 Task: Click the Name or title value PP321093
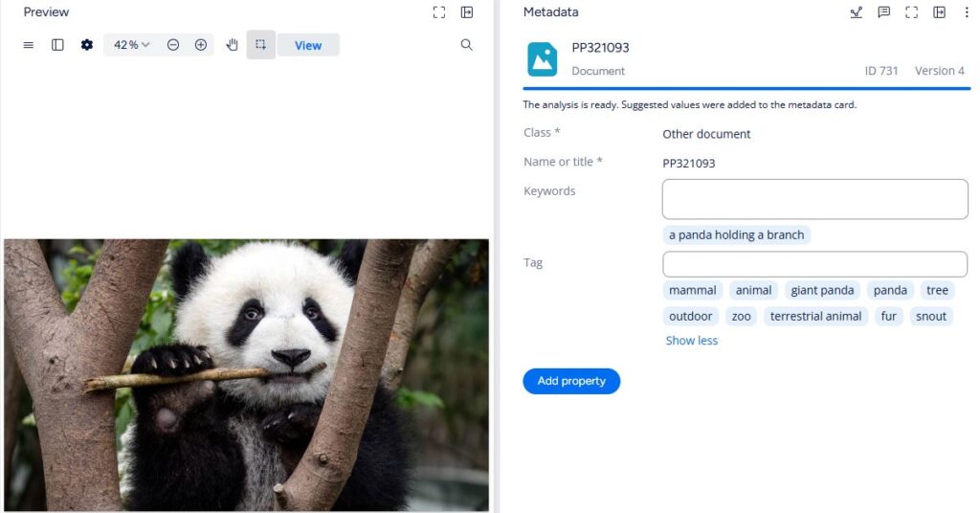(x=689, y=163)
